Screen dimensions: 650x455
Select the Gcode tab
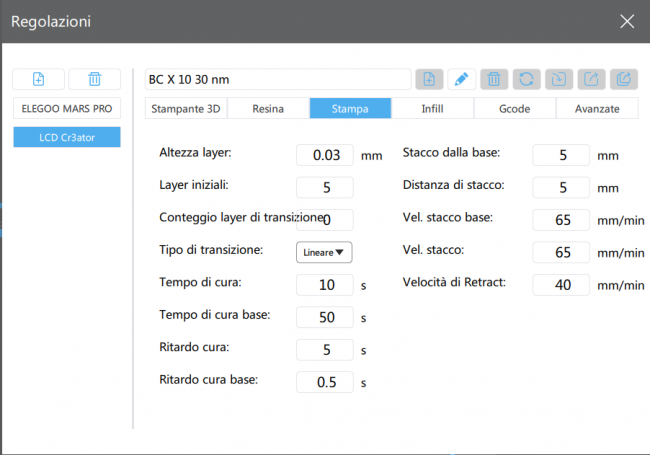click(x=514, y=108)
